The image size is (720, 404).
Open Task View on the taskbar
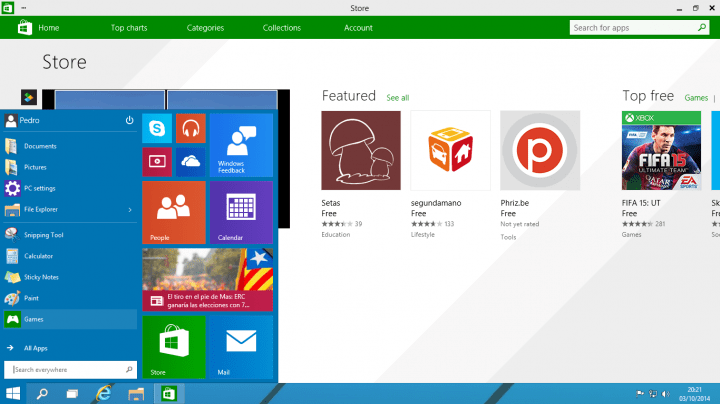[x=72, y=393]
